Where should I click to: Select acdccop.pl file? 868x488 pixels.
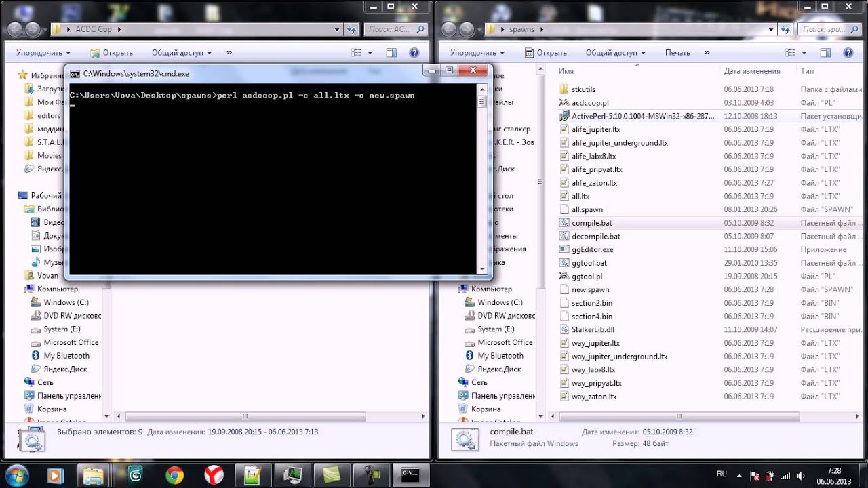590,103
